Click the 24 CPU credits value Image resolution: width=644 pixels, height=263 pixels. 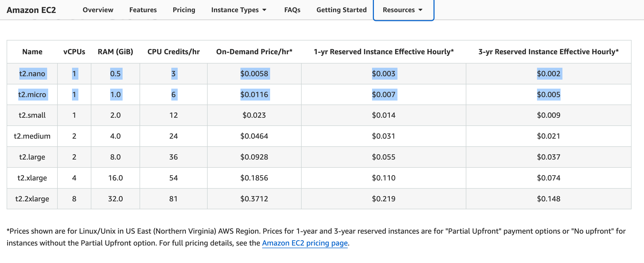click(x=173, y=136)
